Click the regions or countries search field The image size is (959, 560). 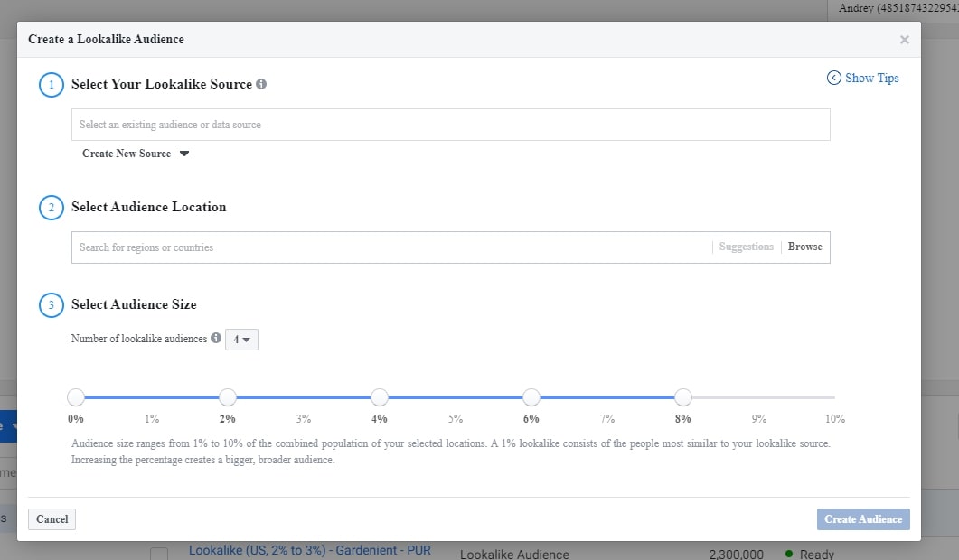[x=389, y=247]
